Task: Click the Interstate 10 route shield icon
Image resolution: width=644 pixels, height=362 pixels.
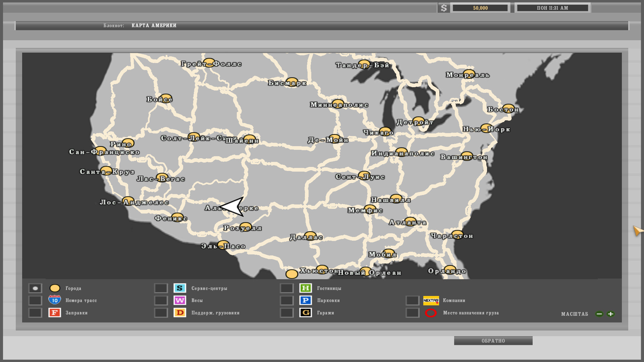Action: coord(55,300)
